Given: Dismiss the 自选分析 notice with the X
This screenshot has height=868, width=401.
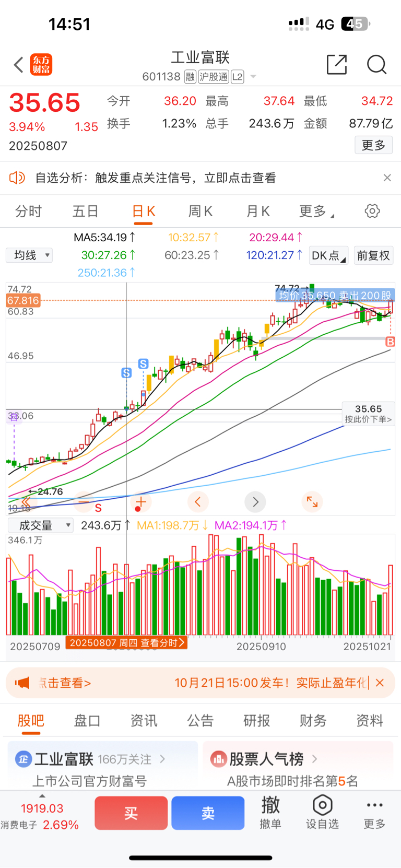Looking at the screenshot, I should (387, 178).
